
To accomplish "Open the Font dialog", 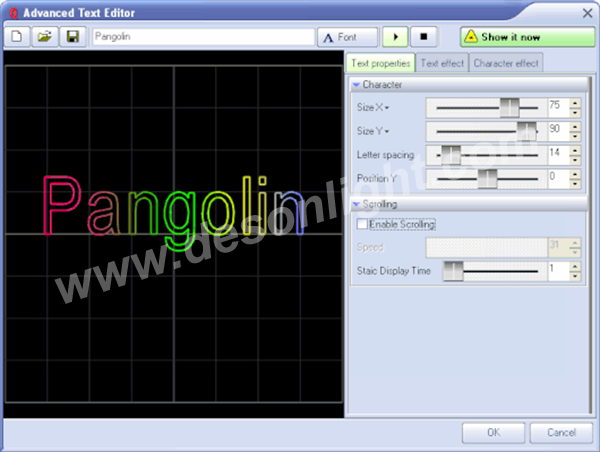I will pyautogui.click(x=347, y=37).
